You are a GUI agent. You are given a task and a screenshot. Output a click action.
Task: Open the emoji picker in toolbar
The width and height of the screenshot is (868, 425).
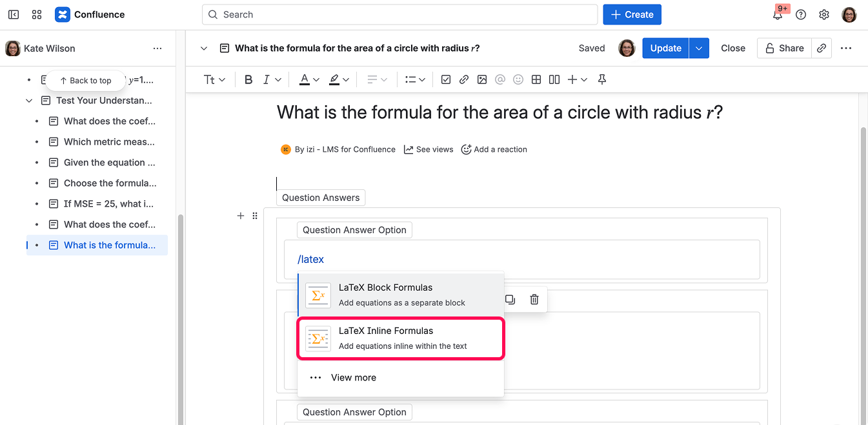pyautogui.click(x=518, y=79)
